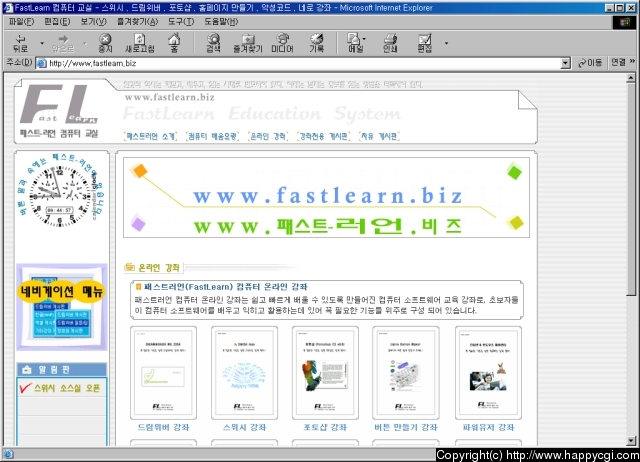Open the History (기록) toolbar icon
The image size is (640, 462).
(x=316, y=43)
